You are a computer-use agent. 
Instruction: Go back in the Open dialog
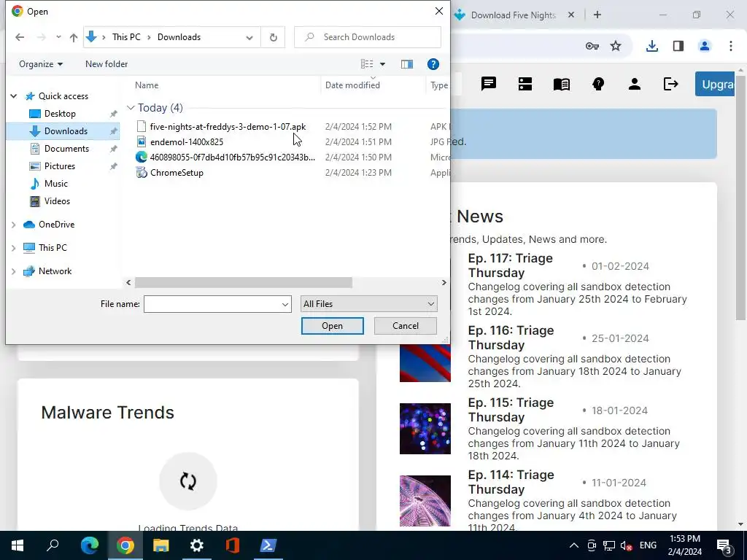pos(20,37)
